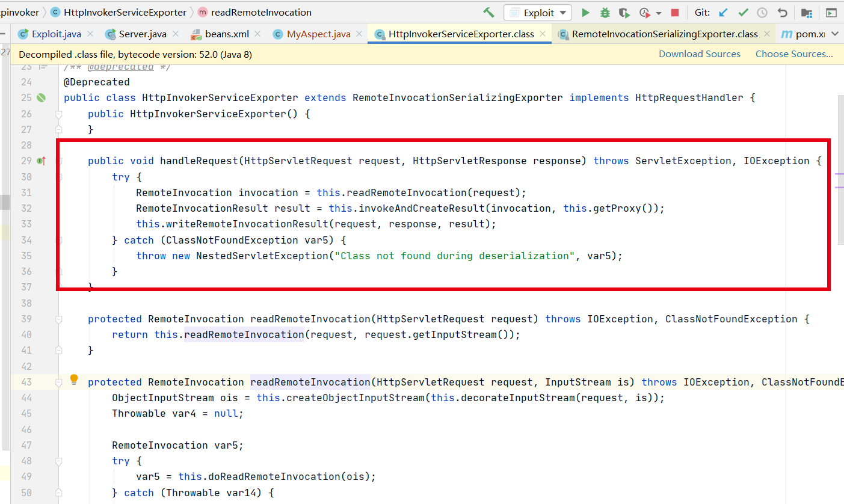Run Exploit with coverage icon

[x=624, y=12]
